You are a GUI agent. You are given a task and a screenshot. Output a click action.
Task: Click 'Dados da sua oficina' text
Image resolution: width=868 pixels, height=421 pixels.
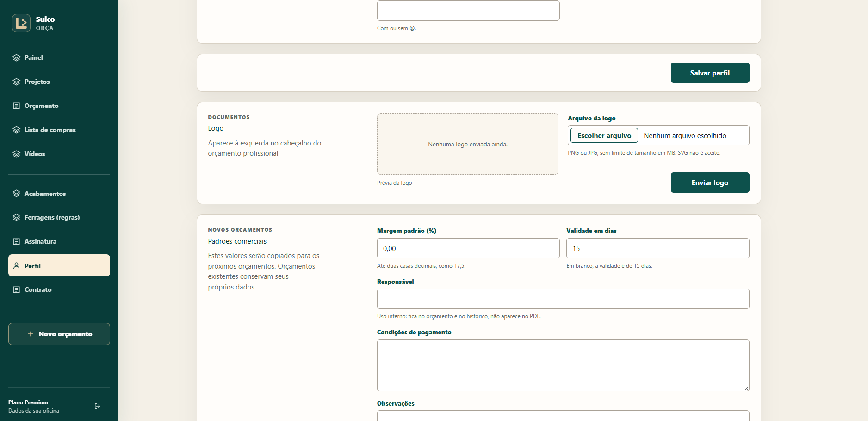pos(34,411)
